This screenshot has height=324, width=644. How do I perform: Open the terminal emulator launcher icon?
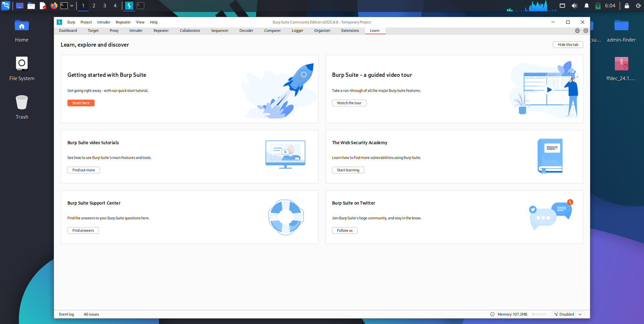(64, 6)
